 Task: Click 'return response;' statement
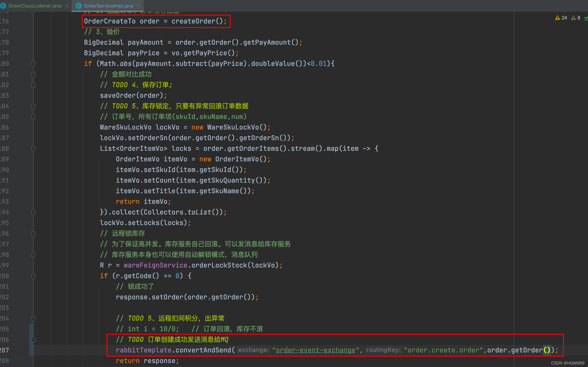[147, 361]
